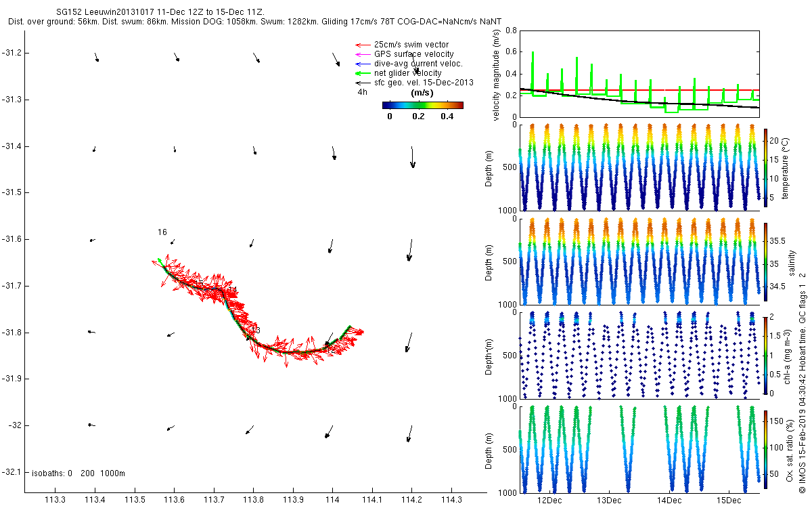Click the '113.3' longitude tick label
812x508 pixels.
pyautogui.click(x=55, y=500)
